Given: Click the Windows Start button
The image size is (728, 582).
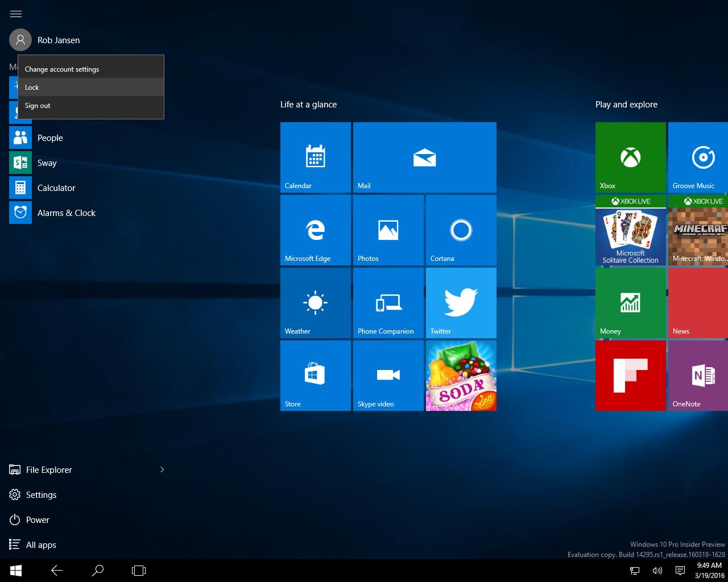Looking at the screenshot, I should pyautogui.click(x=16, y=571).
